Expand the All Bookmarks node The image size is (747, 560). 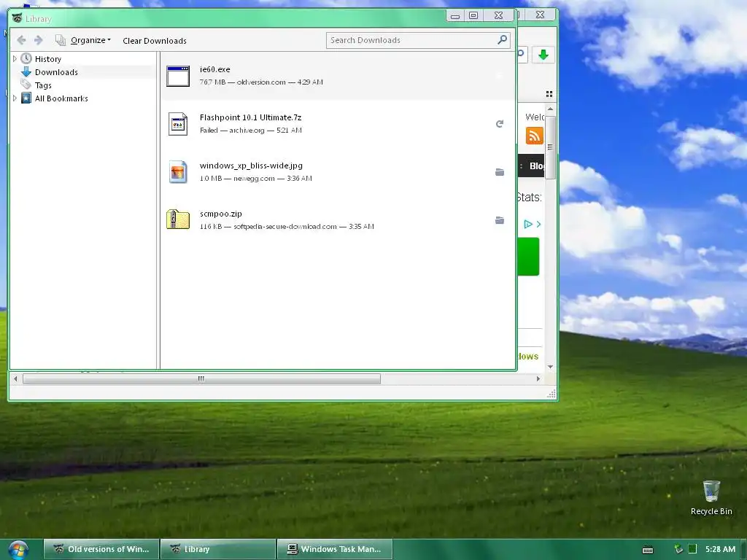click(15, 98)
